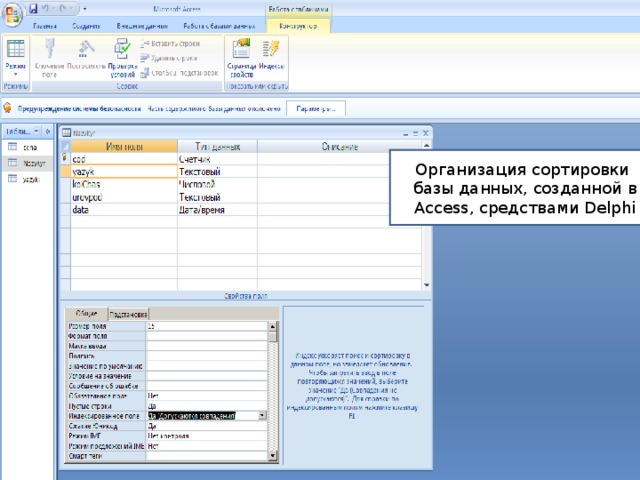This screenshot has width=640, height=480.
Task: Click Вставить строки
Action: pos(170,43)
